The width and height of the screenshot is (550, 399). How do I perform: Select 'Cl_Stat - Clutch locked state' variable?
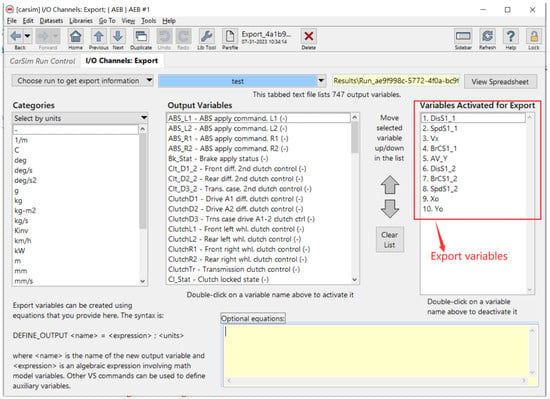point(219,279)
